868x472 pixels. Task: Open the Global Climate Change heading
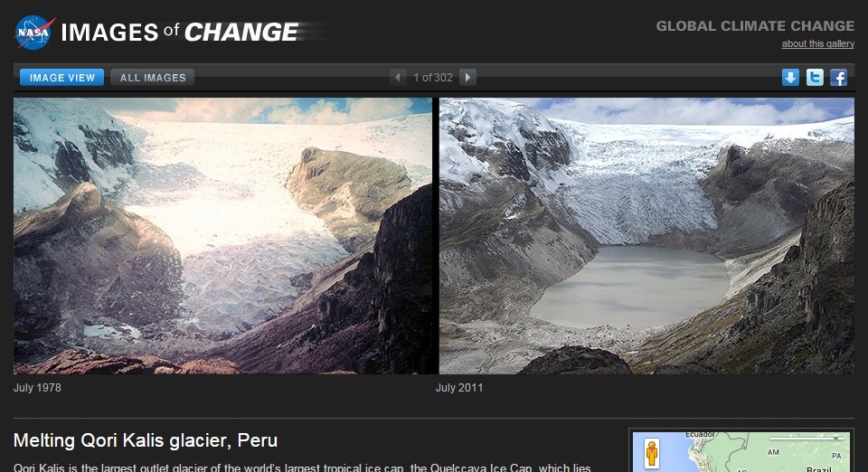pyautogui.click(x=755, y=26)
